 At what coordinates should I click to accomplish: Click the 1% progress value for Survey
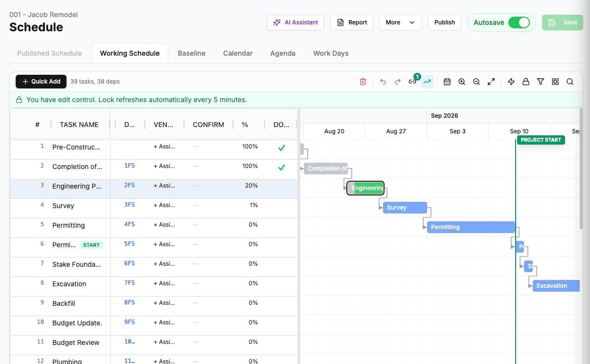(x=253, y=205)
